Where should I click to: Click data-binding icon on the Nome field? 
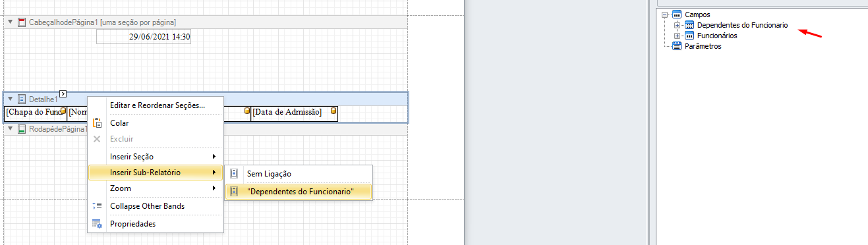coord(248,111)
